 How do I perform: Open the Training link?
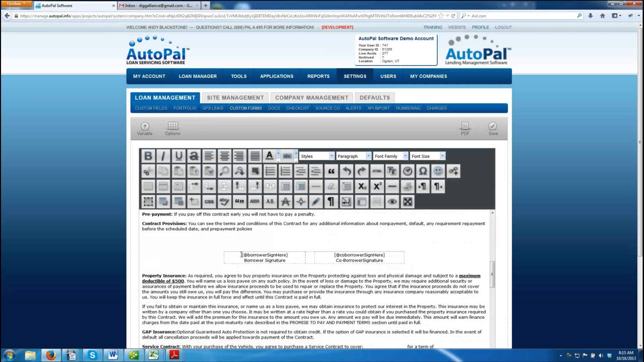pyautogui.click(x=432, y=27)
